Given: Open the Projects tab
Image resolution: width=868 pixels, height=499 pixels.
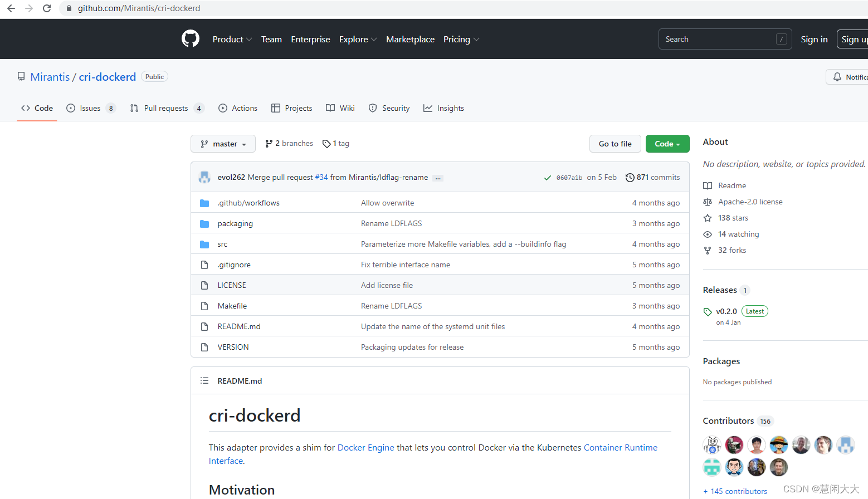Looking at the screenshot, I should (291, 108).
